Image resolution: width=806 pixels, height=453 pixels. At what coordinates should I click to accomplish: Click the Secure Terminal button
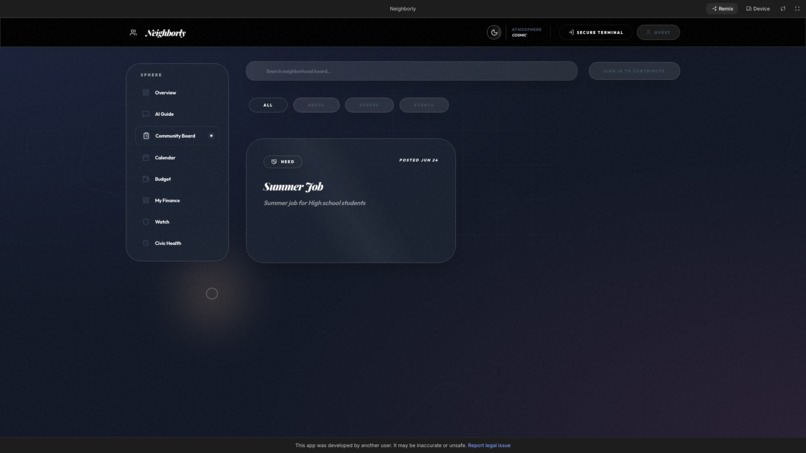[x=596, y=32]
